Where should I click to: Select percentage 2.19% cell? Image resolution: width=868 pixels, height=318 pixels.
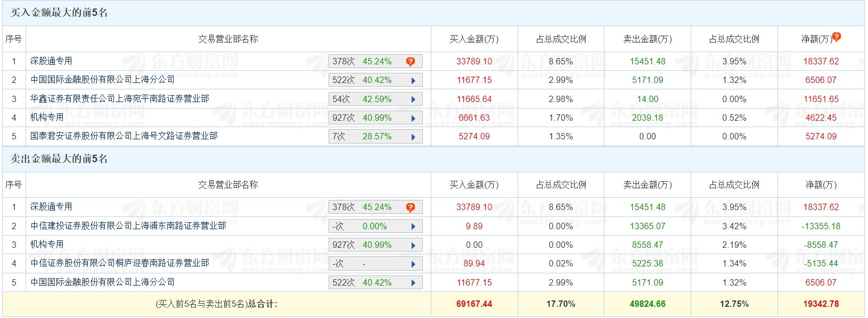point(734,245)
